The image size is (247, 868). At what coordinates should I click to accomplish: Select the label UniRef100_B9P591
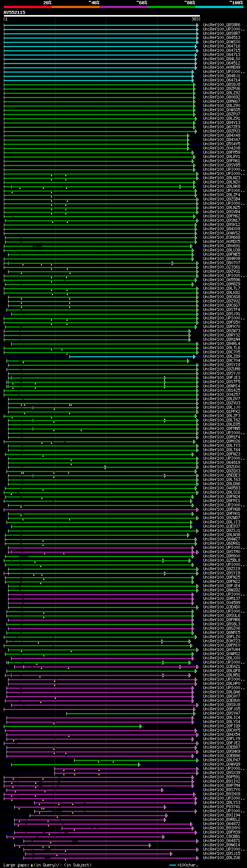pyautogui.click(x=222, y=777)
